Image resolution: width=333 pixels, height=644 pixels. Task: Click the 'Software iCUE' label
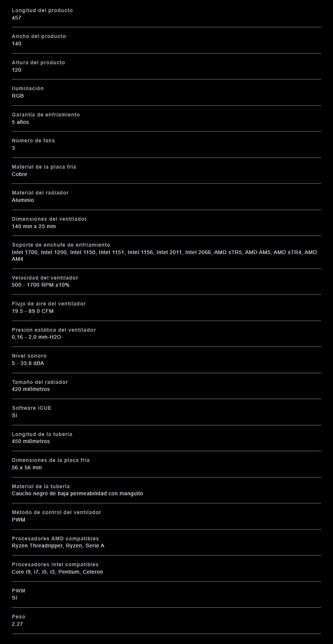pos(31,408)
